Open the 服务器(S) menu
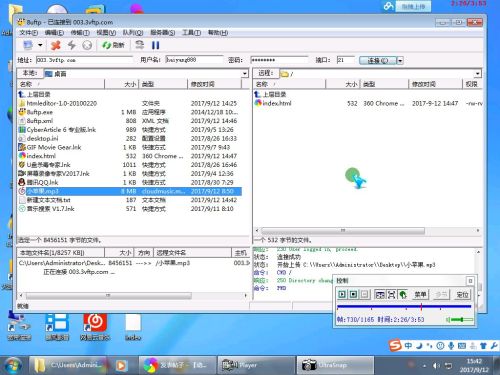This screenshot has height=375, width=500. coord(163,33)
